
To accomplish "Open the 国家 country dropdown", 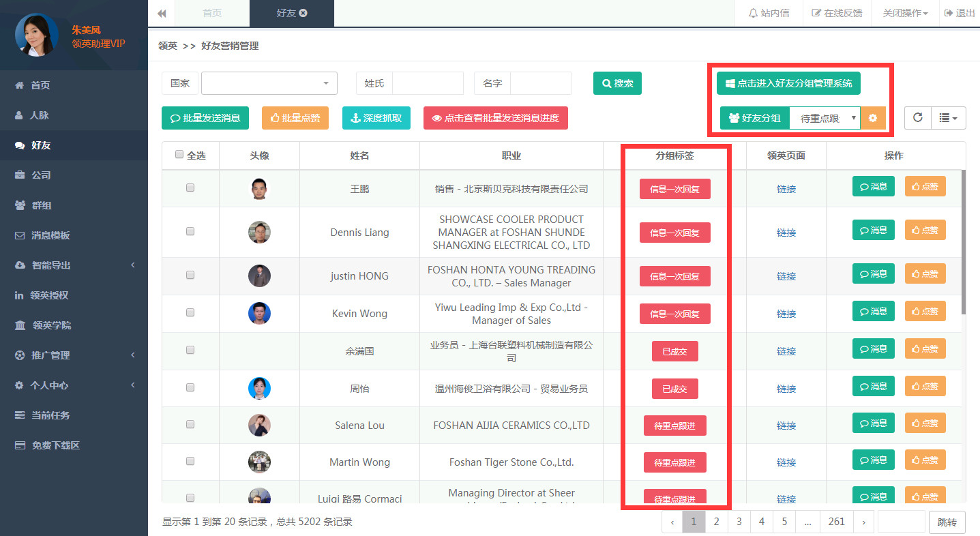I will pos(269,83).
